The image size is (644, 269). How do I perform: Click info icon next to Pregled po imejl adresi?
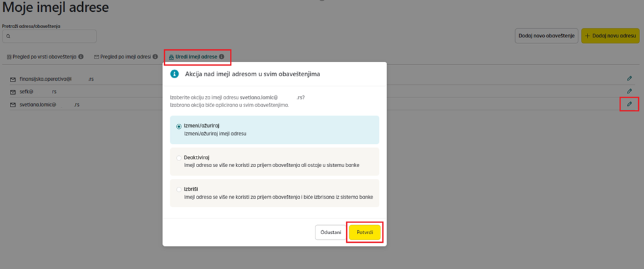[155, 57]
